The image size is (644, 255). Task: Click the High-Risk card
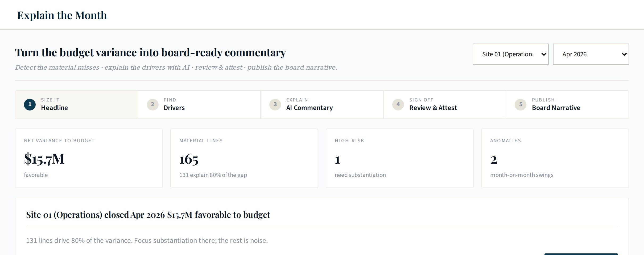[x=400, y=158]
